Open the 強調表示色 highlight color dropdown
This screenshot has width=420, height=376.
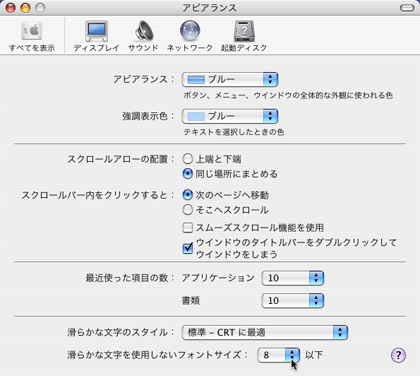[230, 116]
